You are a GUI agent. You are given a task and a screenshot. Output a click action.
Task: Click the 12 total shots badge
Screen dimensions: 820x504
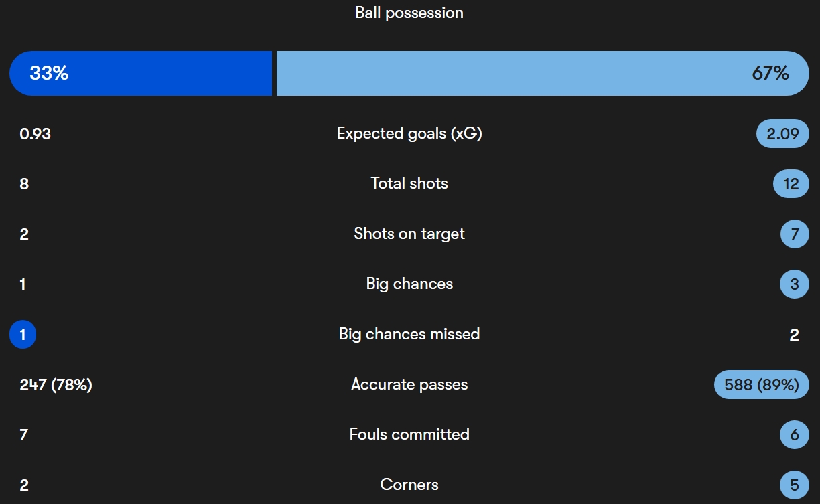(x=791, y=184)
